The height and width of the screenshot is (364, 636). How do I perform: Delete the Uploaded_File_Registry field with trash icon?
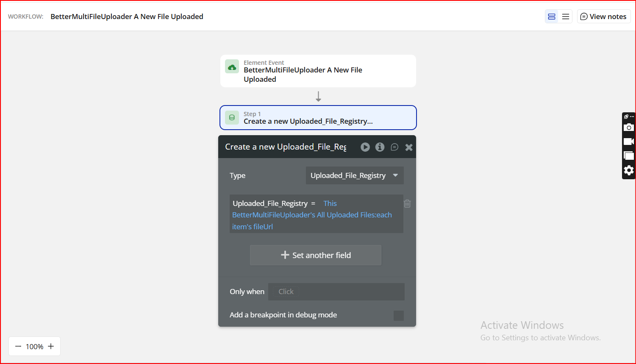[407, 203]
